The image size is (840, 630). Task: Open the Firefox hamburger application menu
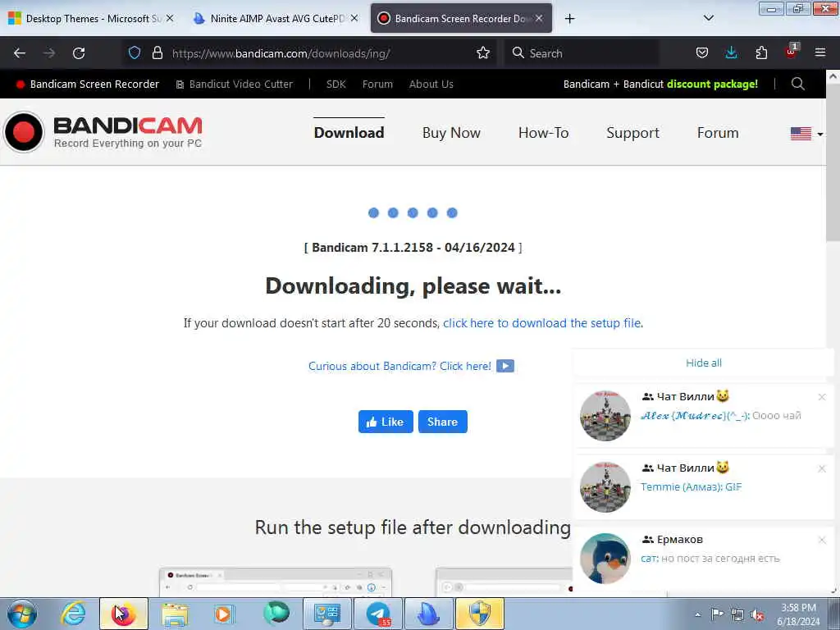[x=820, y=52]
